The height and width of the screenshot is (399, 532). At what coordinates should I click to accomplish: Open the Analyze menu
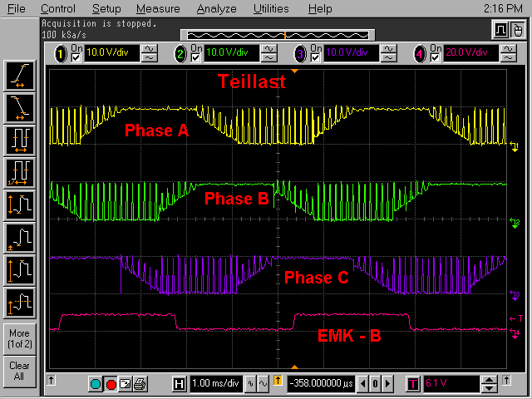216,8
